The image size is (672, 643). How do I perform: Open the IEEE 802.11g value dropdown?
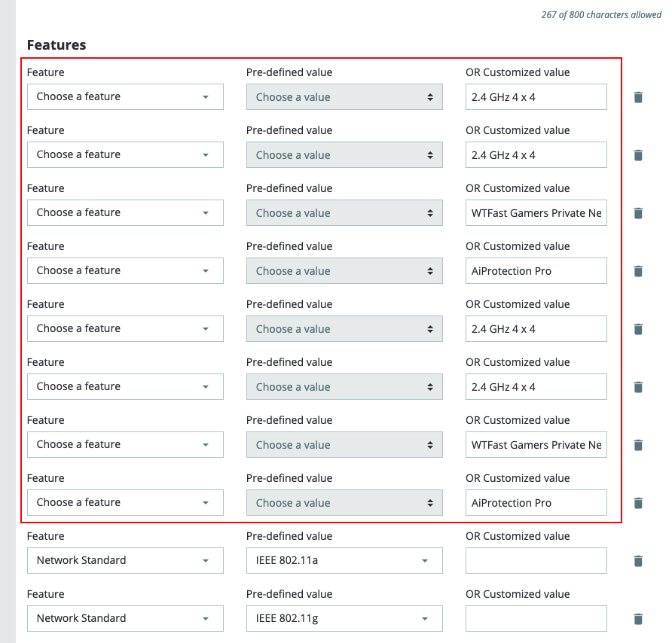(344, 619)
